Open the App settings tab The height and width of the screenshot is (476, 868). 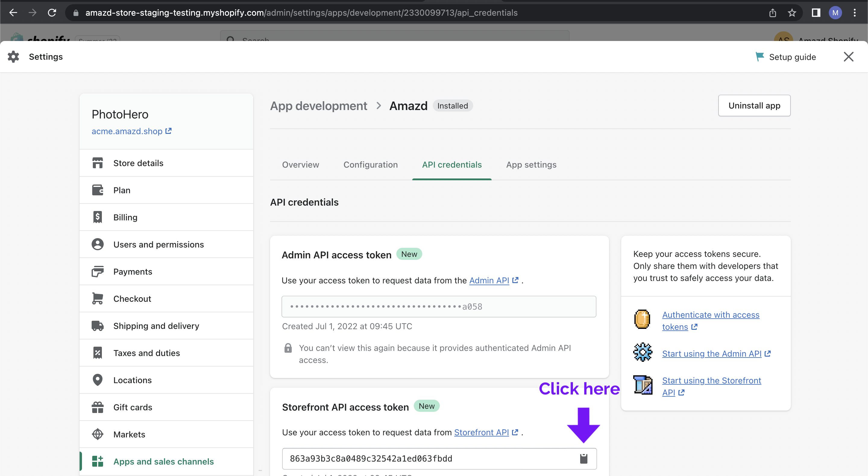531,165
